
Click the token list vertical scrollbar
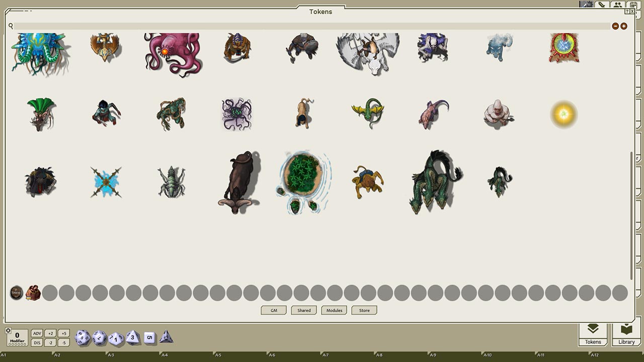(631, 216)
